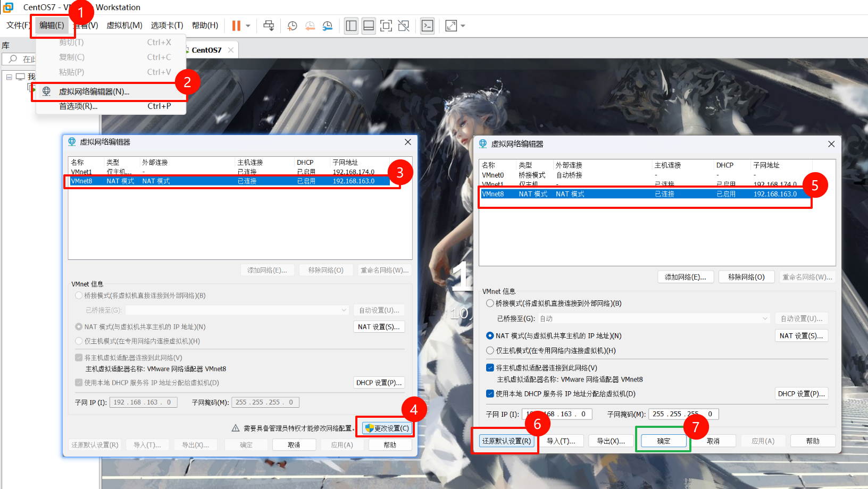Open the 文件(F) menu

click(18, 26)
